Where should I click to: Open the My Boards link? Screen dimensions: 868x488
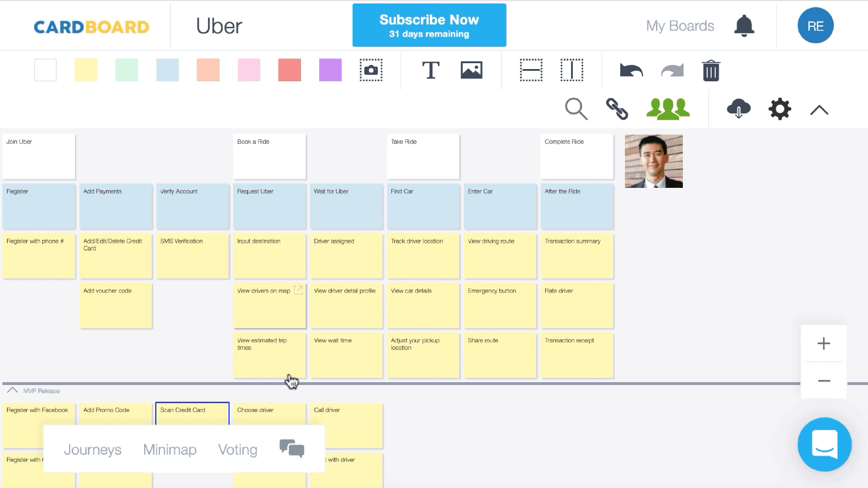tap(680, 26)
